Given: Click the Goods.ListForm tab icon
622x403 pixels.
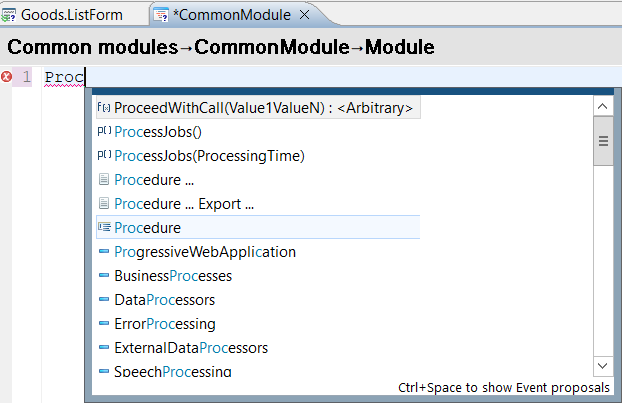Looking at the screenshot, I should (x=10, y=15).
